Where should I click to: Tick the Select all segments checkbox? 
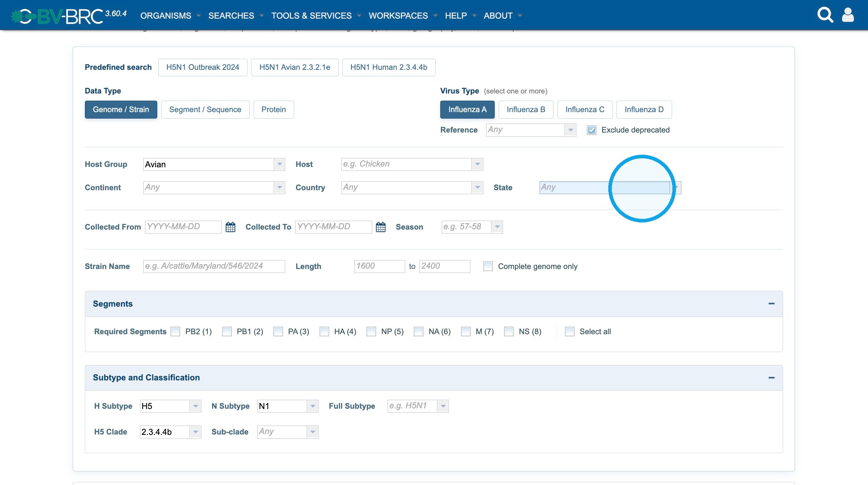coord(570,332)
